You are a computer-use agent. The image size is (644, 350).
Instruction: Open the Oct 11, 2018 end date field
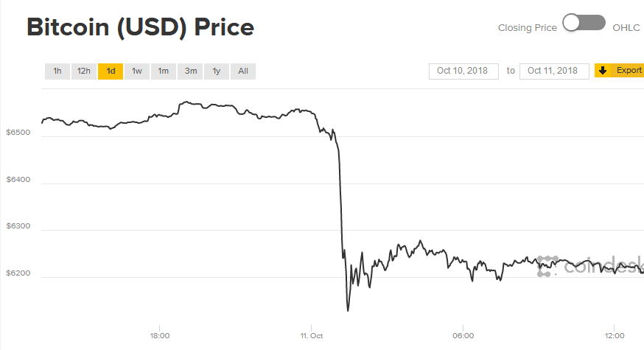pyautogui.click(x=554, y=71)
